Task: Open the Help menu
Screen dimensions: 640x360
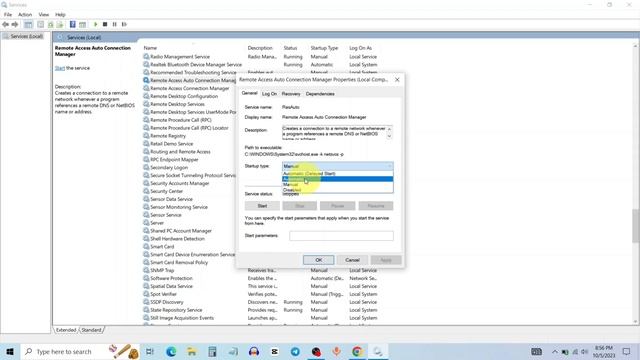Action: point(60,15)
